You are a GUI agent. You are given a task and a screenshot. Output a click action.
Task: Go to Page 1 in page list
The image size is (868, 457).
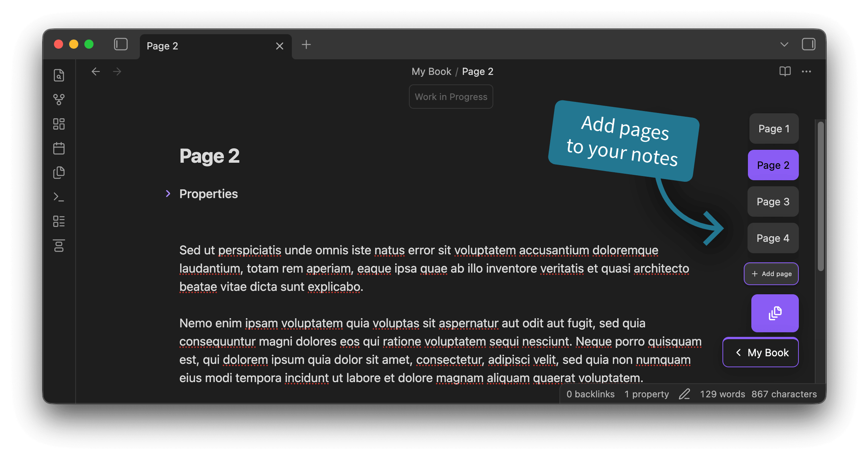tap(774, 129)
